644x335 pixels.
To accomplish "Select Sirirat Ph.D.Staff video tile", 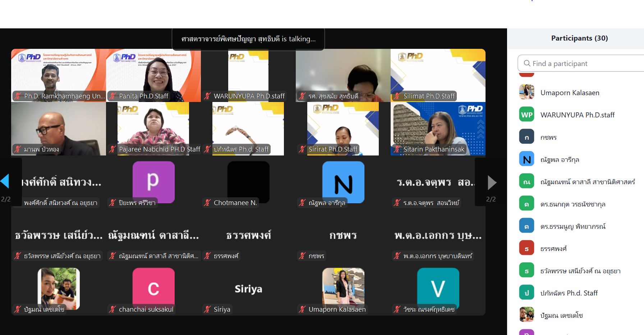I will [x=343, y=129].
